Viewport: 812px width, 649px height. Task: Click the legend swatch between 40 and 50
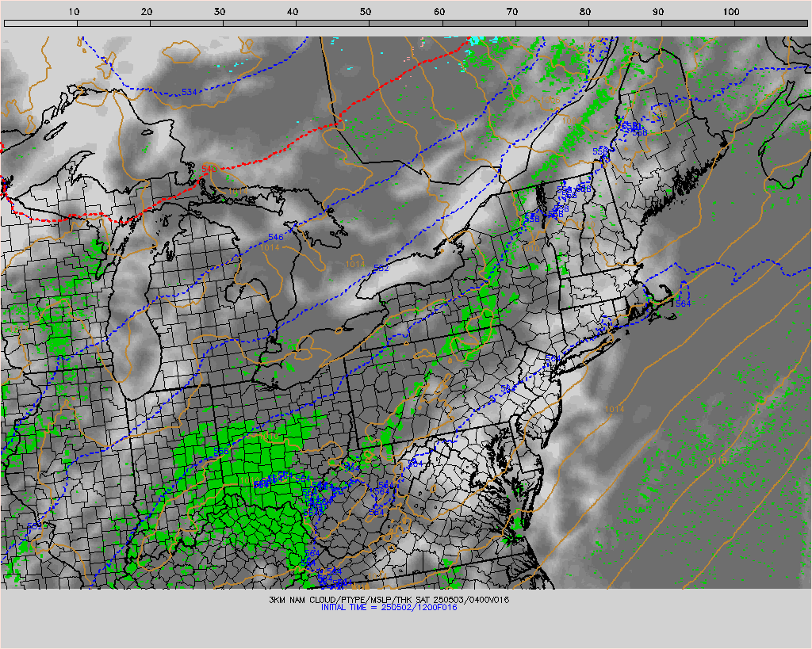[x=332, y=23]
